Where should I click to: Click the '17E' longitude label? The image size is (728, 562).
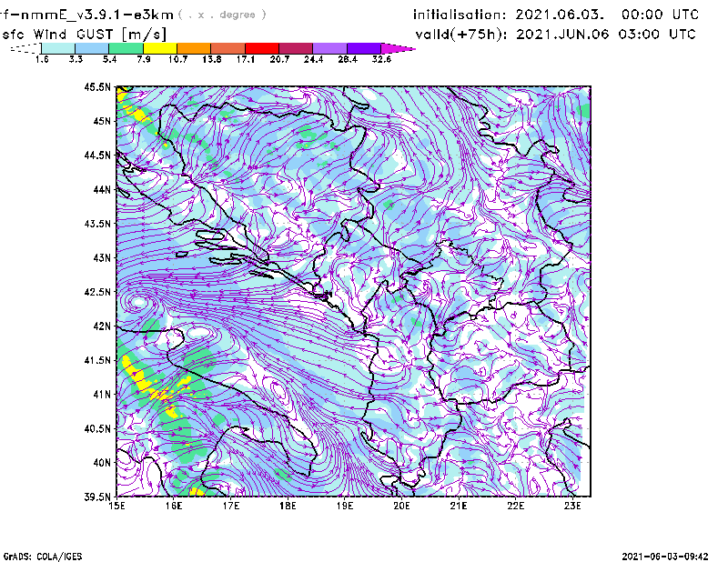pyautogui.click(x=231, y=506)
